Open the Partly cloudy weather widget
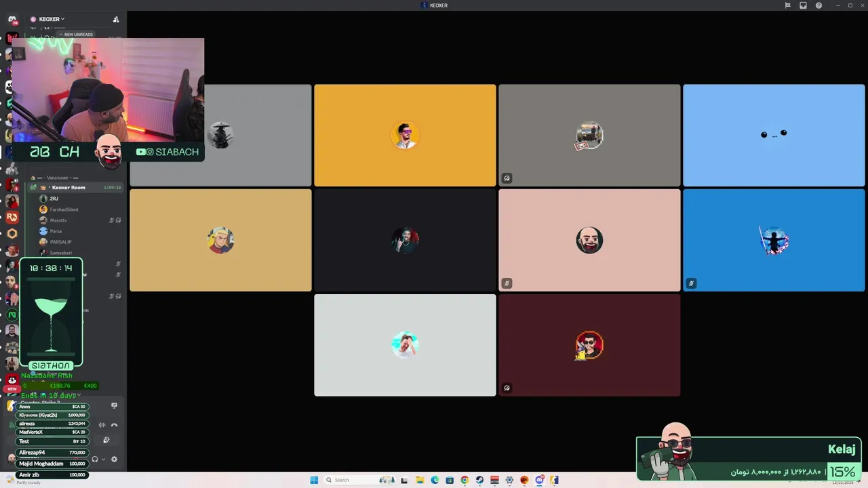Image resolution: width=868 pixels, height=488 pixels. (x=24, y=481)
